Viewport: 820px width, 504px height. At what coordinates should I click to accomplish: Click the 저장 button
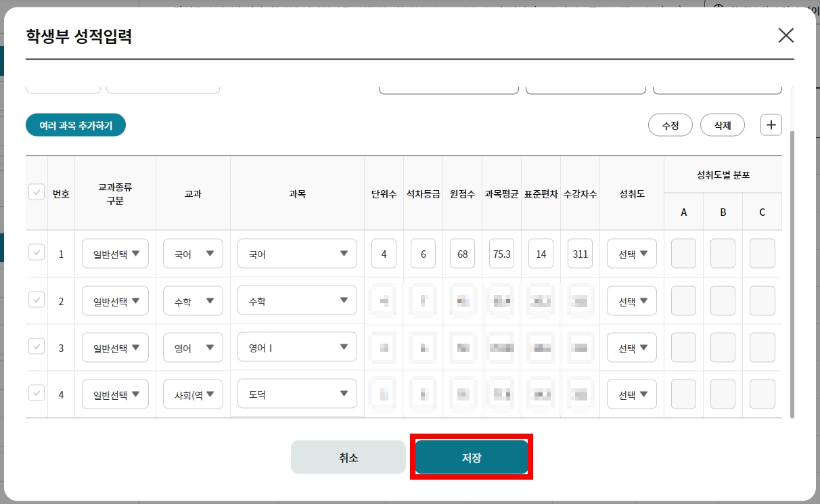(x=472, y=457)
